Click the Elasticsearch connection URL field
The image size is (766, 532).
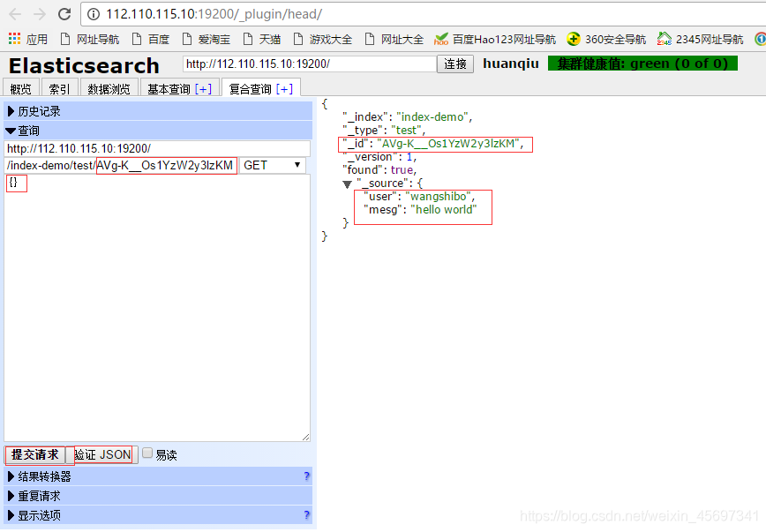click(309, 64)
